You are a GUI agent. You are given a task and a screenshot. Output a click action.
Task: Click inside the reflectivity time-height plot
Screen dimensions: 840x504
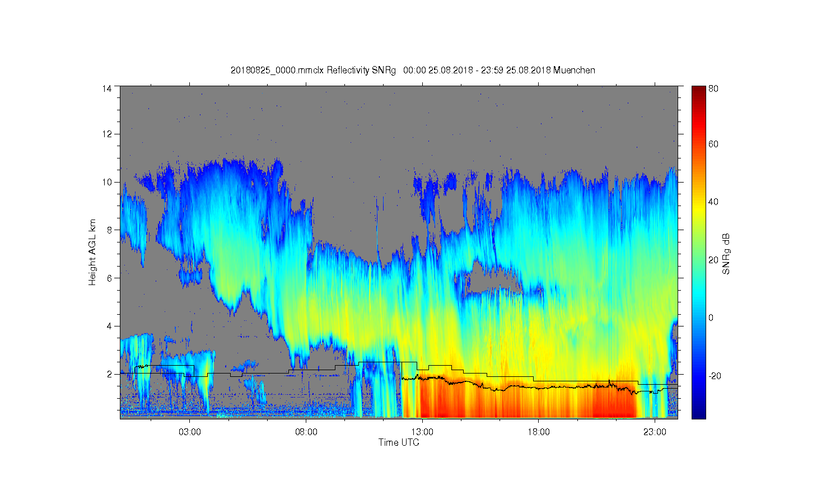399,252
